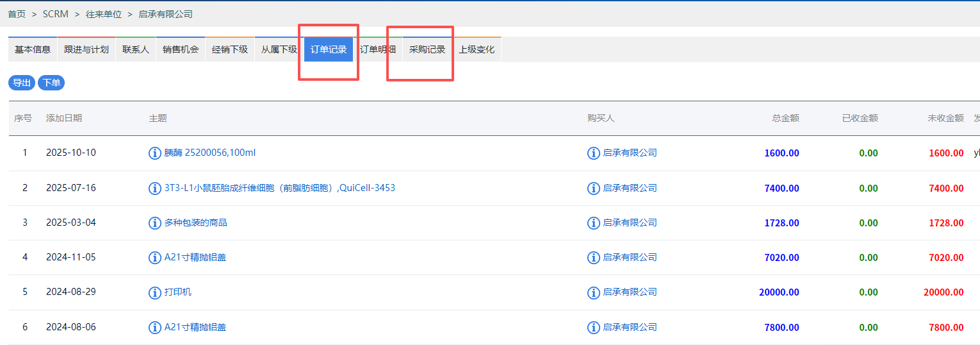Open the 上级变化 tab
The width and height of the screenshot is (980, 345).
tap(477, 49)
